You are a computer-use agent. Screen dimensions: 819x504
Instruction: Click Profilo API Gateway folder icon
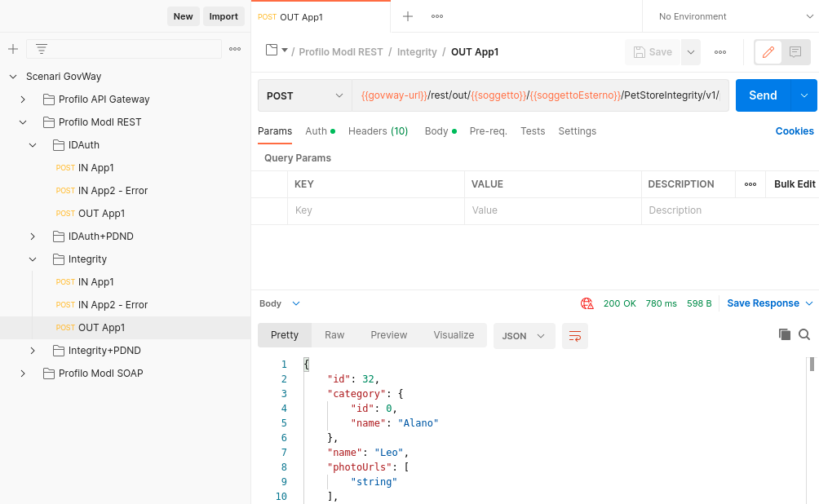pyautogui.click(x=49, y=99)
